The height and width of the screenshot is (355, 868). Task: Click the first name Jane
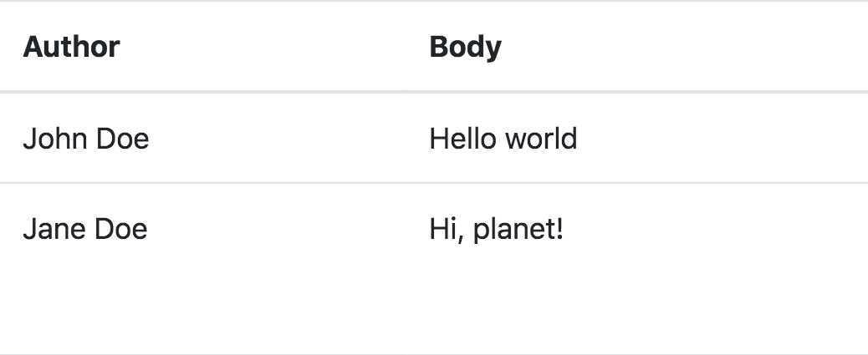(49, 228)
